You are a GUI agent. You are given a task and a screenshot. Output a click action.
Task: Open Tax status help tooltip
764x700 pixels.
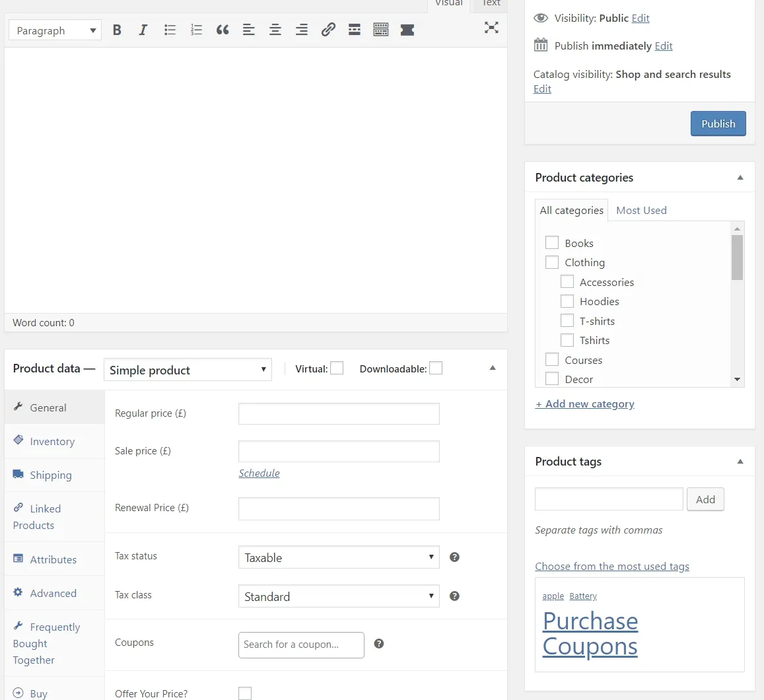tap(454, 557)
